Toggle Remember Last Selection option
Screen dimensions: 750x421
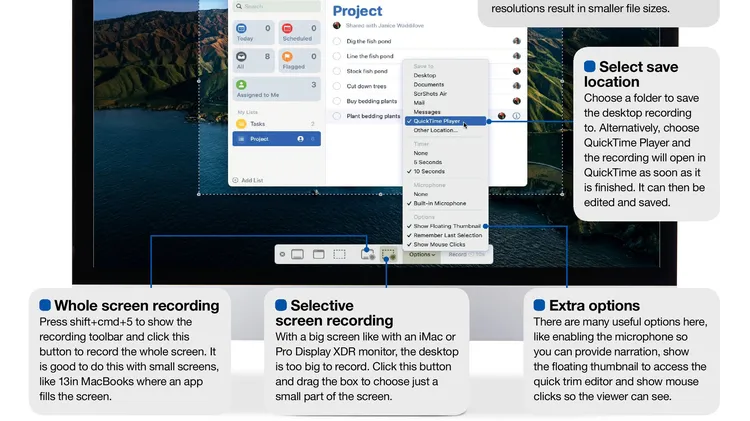tap(445, 235)
